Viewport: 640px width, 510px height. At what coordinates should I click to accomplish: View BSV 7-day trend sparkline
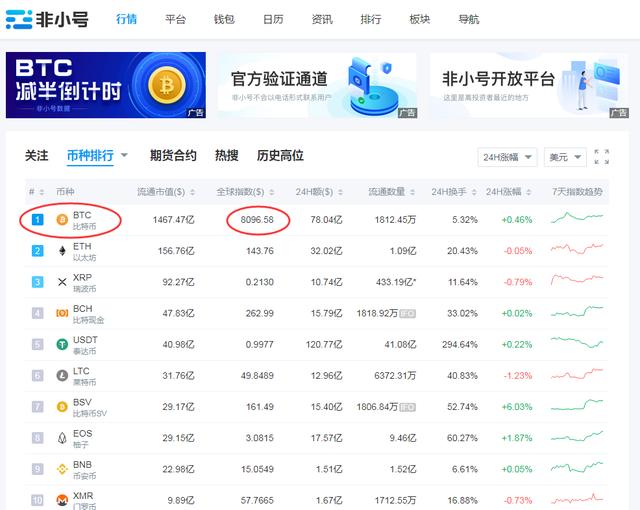tap(577, 404)
